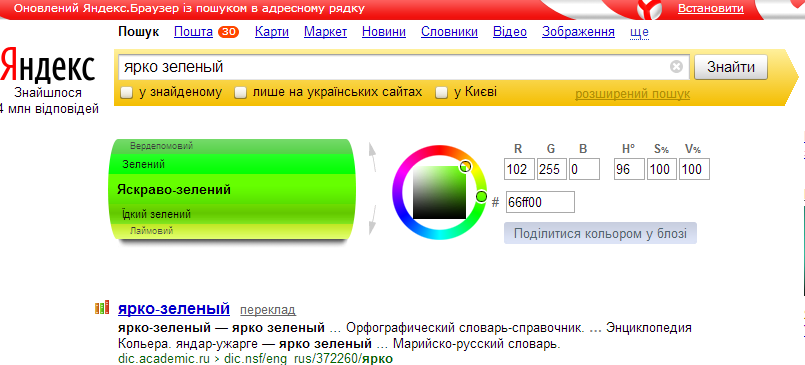The width and height of the screenshot is (805, 365).
Task: Click the Знайти search button
Action: [731, 67]
